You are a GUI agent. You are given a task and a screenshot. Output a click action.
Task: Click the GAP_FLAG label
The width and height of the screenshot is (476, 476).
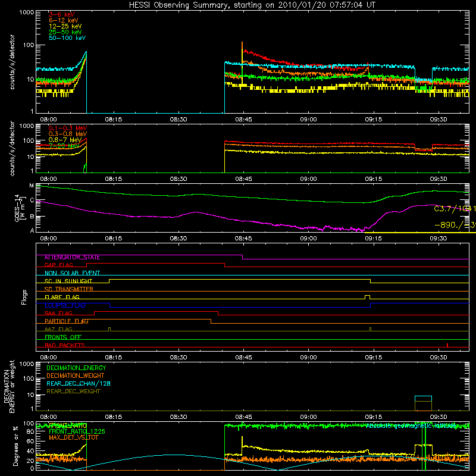point(58,265)
